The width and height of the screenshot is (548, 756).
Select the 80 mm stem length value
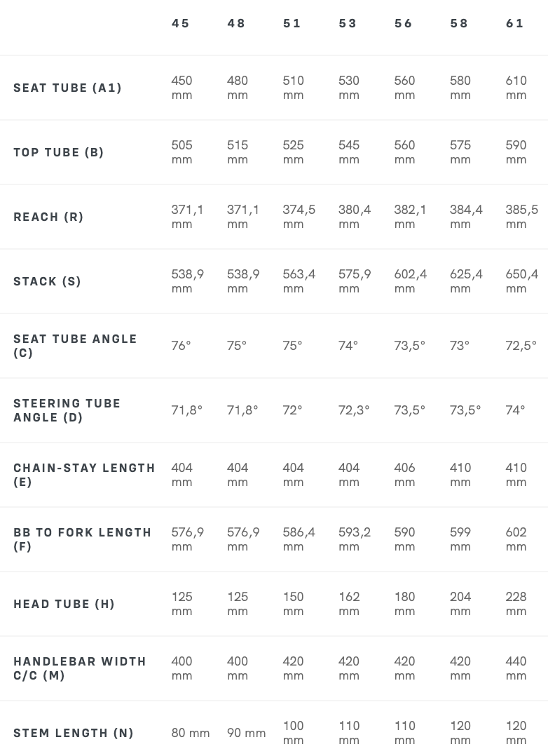coord(191,734)
